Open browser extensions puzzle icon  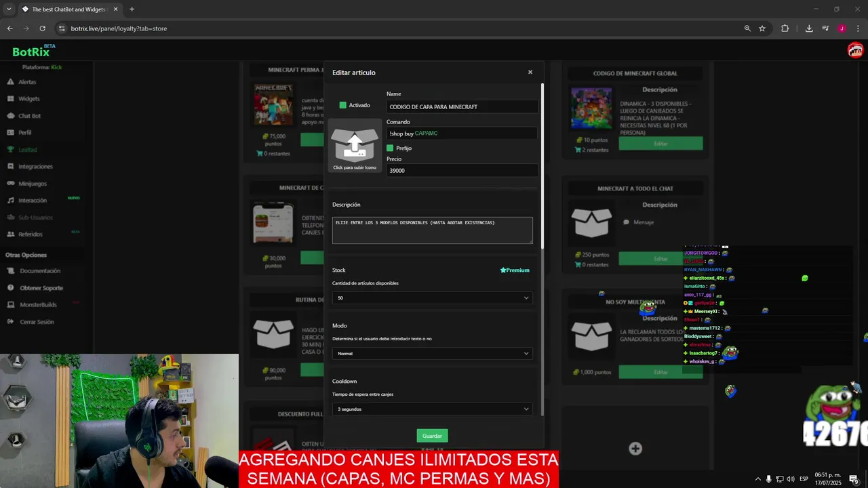[x=785, y=28]
